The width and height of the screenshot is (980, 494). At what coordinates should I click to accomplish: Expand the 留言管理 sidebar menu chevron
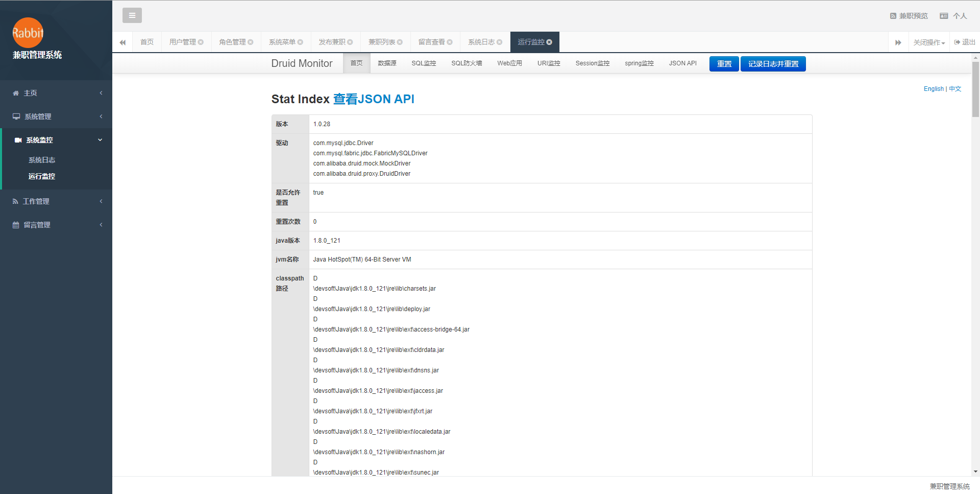point(101,225)
